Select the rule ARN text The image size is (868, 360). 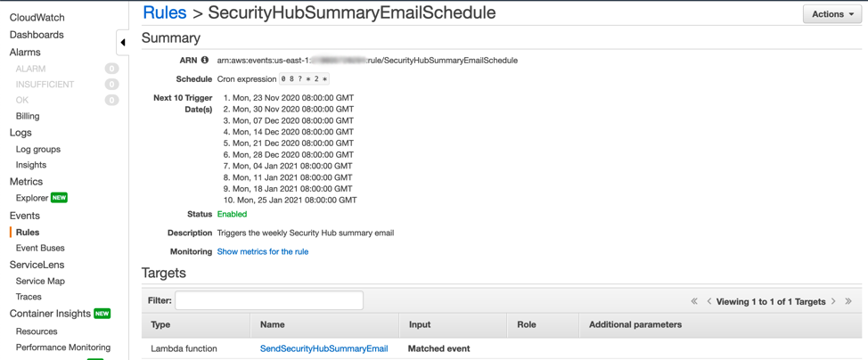click(367, 61)
